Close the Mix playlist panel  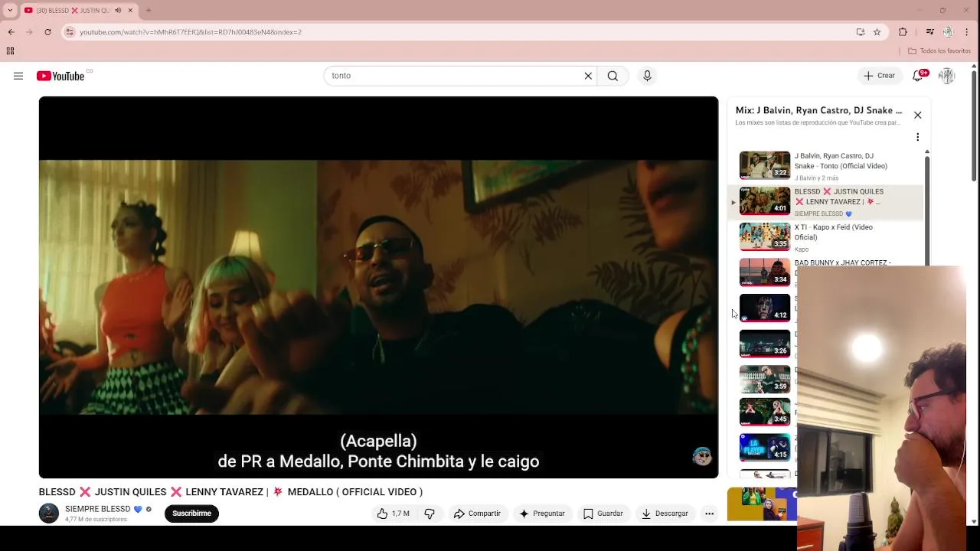pos(917,116)
